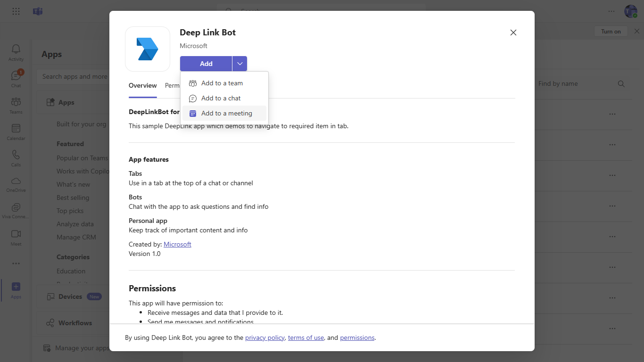Expand the Add button dropdown arrow
Viewport: 644px width, 362px height.
(240, 64)
